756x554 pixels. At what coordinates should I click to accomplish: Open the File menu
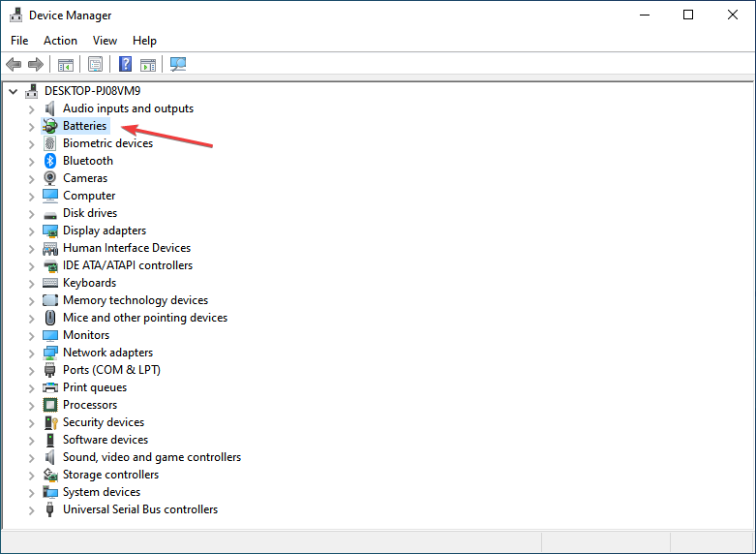[19, 41]
